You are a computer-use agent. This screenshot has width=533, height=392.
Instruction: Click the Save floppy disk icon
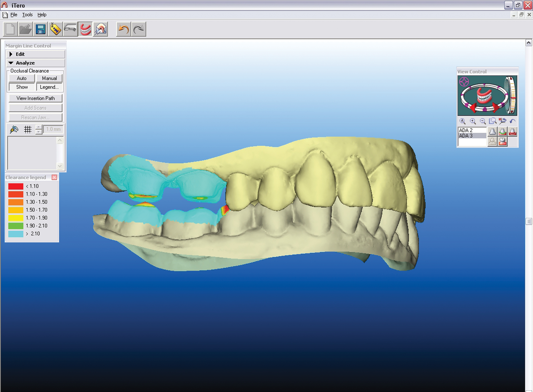40,29
